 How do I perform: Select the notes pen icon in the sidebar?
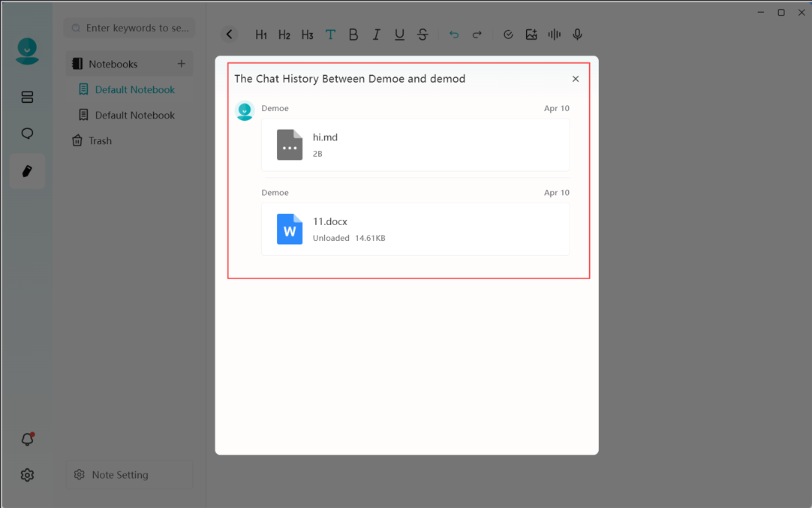click(x=27, y=171)
